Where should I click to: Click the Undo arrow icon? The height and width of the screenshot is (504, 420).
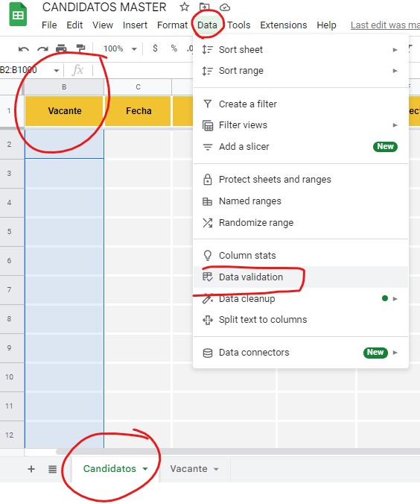click(23, 49)
